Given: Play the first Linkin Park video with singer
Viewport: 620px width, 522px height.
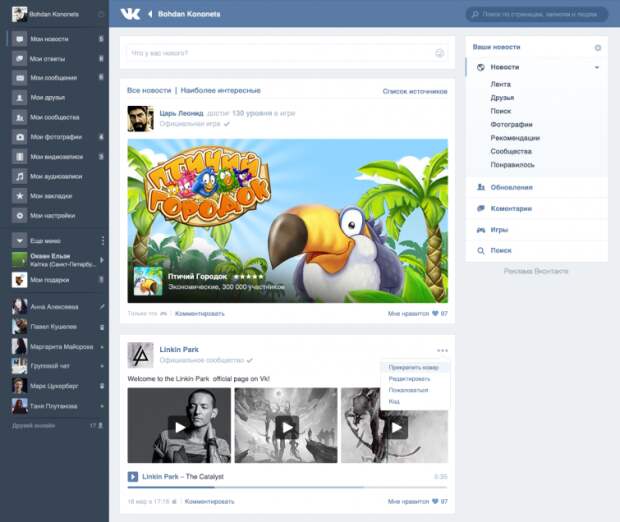Looking at the screenshot, I should [179, 427].
